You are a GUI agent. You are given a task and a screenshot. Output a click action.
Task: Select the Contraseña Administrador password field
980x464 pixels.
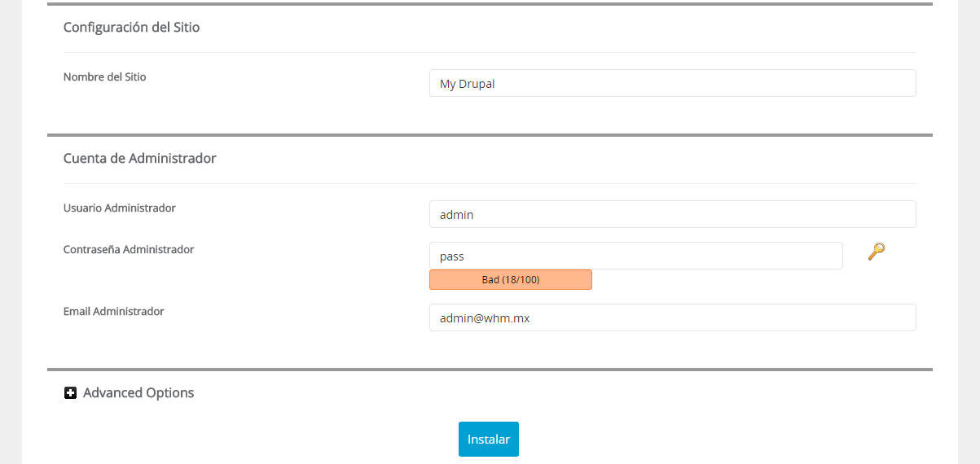tap(635, 256)
